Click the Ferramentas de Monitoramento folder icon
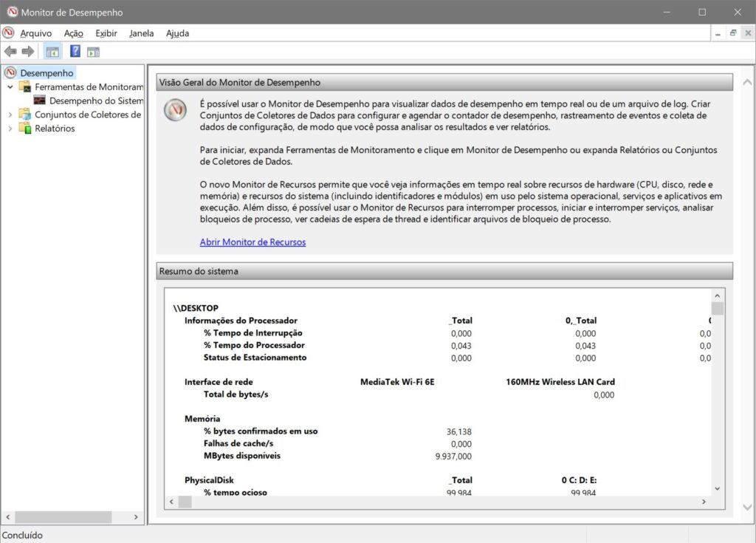Screen dimensions: 756x543 click(x=24, y=87)
